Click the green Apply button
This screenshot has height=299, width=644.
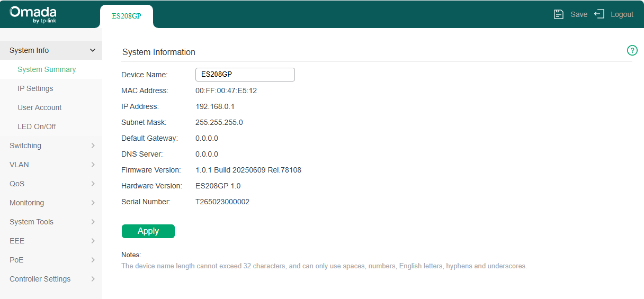148,231
